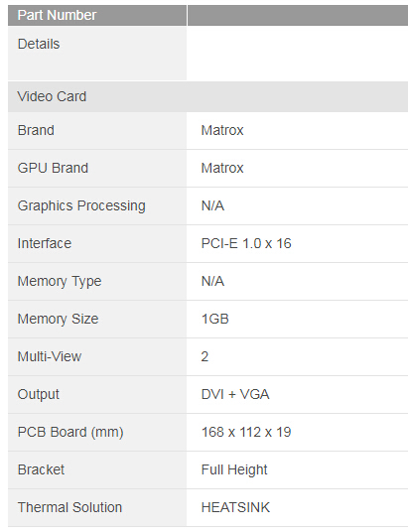
Task: Select the Interface row label
Action: point(45,243)
